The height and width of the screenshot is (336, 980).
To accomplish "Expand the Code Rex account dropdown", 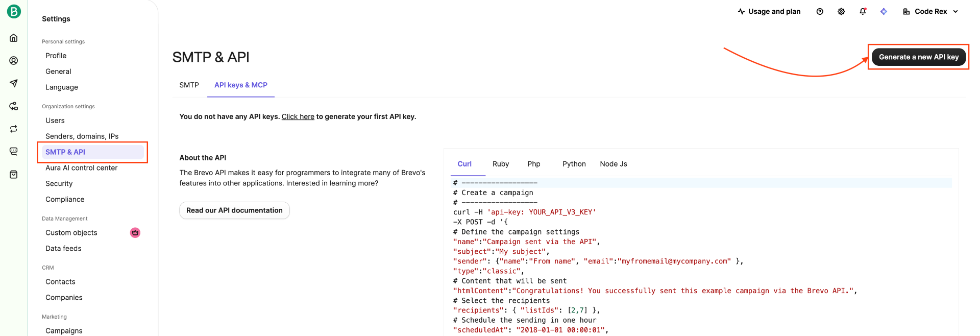I will coord(930,12).
